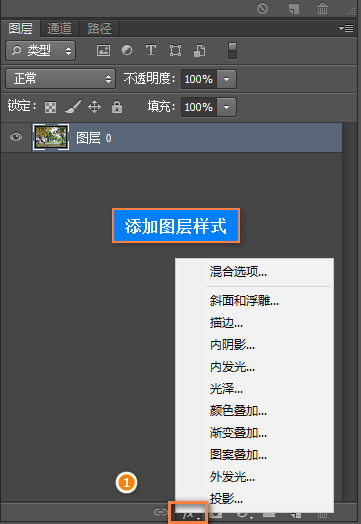Screen dimensions: 361x524
Task: Click the 填充 100% value field
Action: tap(199, 107)
